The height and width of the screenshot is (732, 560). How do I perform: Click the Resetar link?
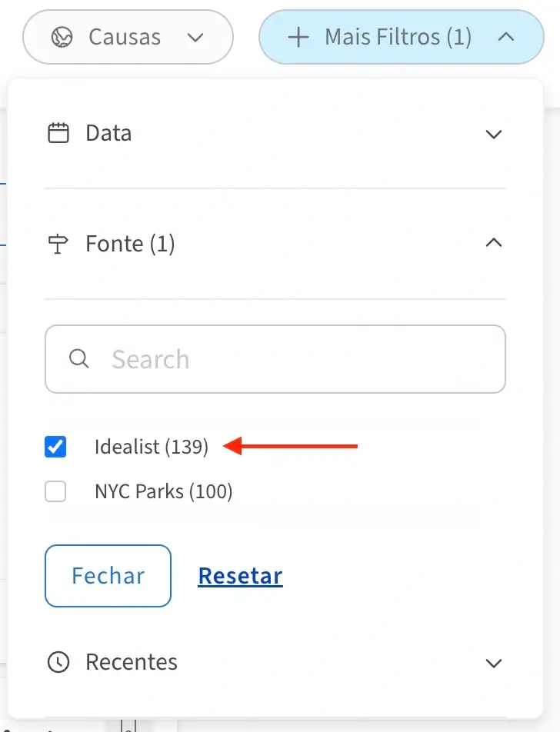pyautogui.click(x=240, y=576)
